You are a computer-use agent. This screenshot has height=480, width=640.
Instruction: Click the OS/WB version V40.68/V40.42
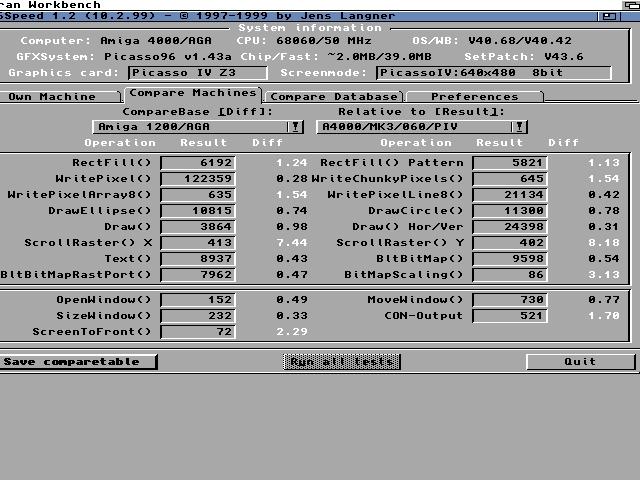tap(520, 41)
